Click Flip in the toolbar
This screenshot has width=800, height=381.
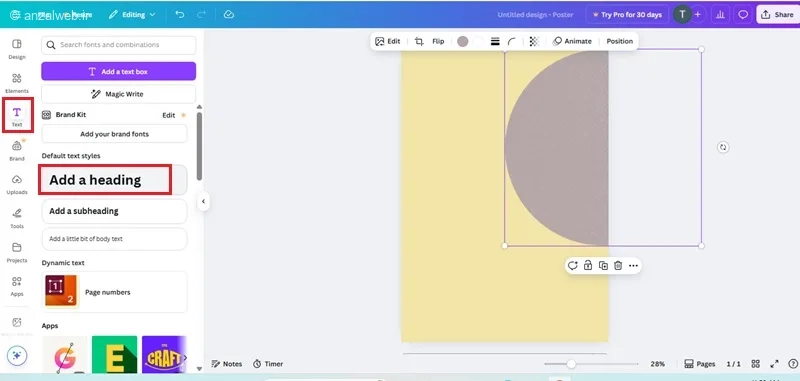(x=438, y=41)
